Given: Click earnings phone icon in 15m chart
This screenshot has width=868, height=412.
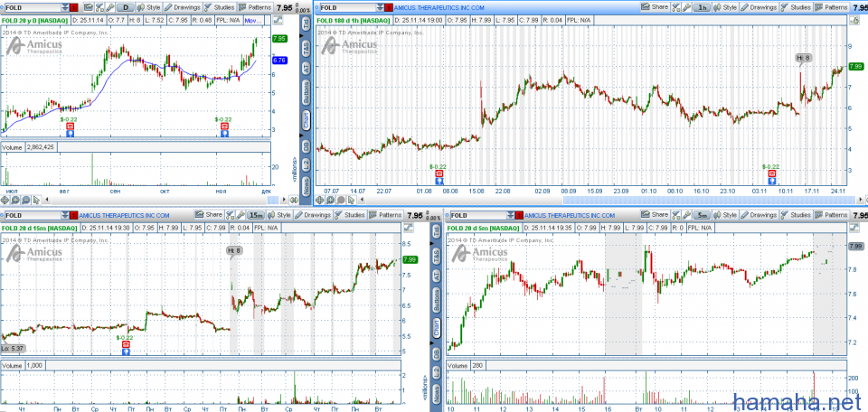Looking at the screenshot, I should pyautogui.click(x=126, y=344).
